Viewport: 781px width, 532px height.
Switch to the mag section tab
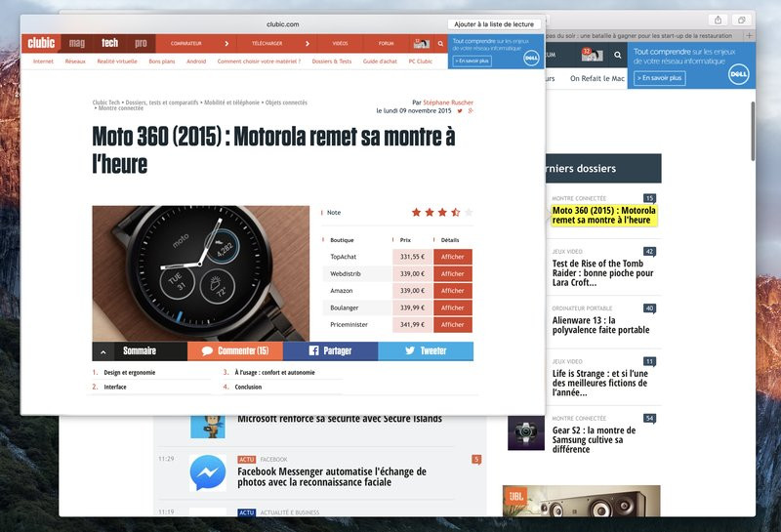point(77,43)
